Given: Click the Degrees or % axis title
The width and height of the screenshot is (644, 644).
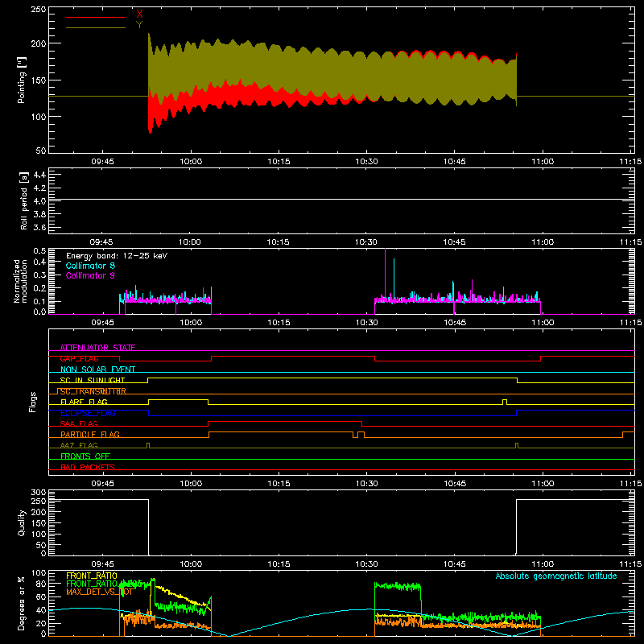Looking at the screenshot, I should click(x=22, y=603).
